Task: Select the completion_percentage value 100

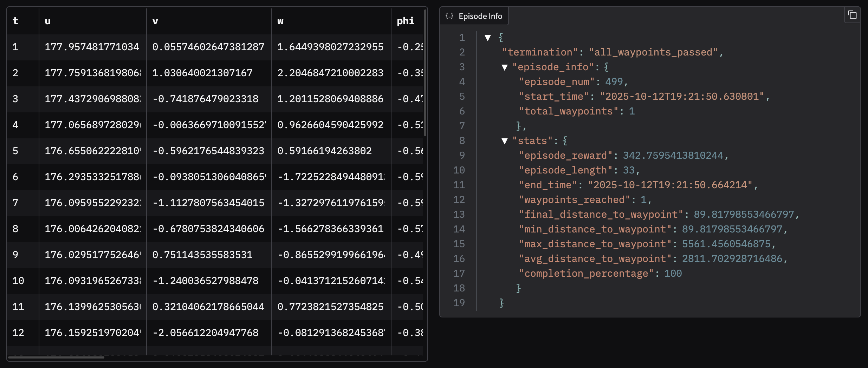Action: 673,273
